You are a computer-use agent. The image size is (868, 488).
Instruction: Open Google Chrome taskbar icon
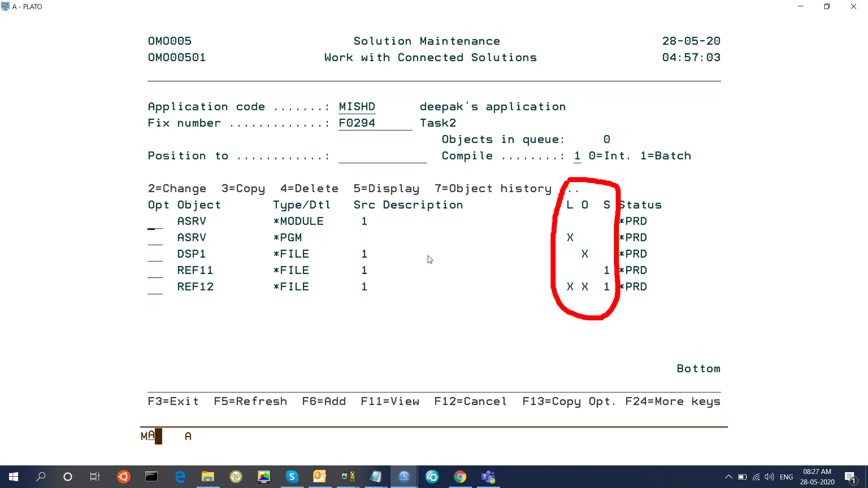(x=460, y=477)
